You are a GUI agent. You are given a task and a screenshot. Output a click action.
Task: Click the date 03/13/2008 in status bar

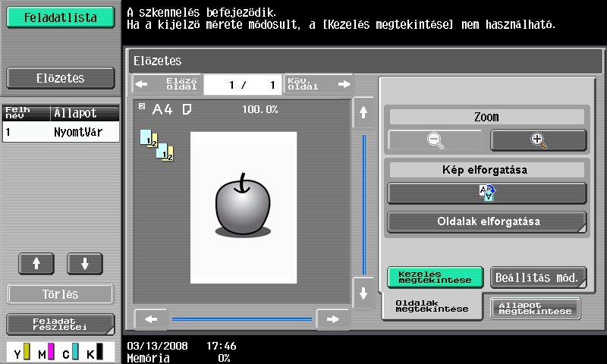point(157,346)
